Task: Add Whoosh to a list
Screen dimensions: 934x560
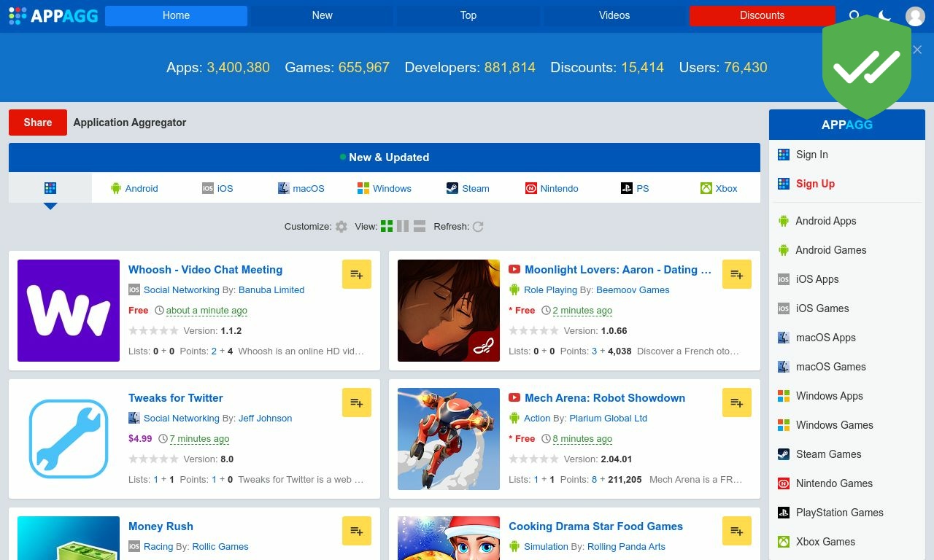Action: (x=357, y=274)
